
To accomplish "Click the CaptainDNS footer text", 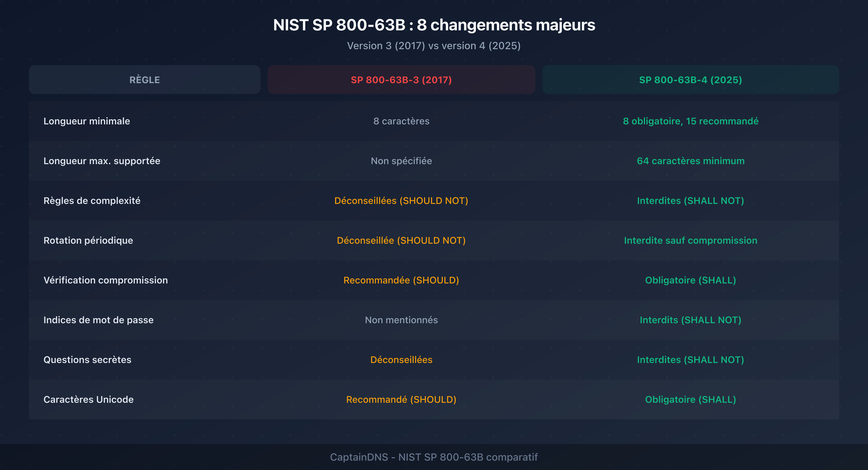I will (x=434, y=457).
